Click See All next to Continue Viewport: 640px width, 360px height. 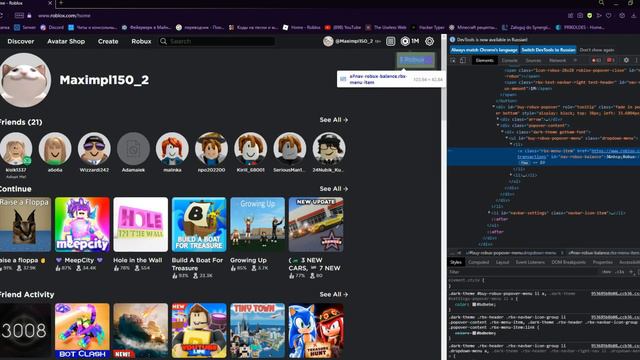tap(333, 189)
